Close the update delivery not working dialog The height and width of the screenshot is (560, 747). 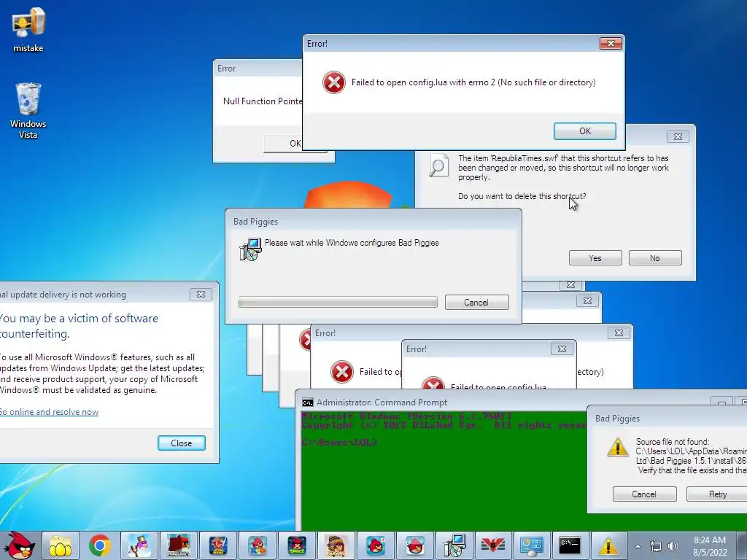[x=201, y=295]
